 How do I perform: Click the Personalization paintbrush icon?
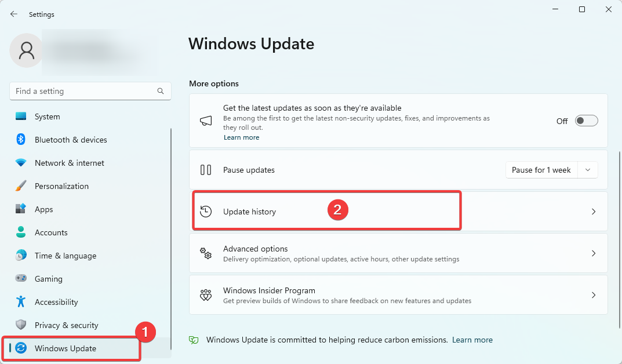tap(21, 186)
